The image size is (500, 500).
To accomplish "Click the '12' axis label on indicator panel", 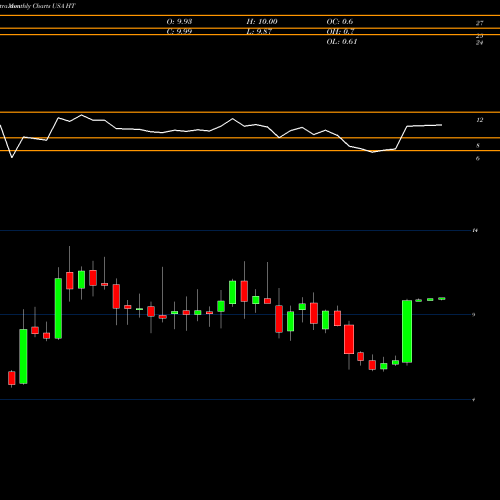I will [479, 120].
